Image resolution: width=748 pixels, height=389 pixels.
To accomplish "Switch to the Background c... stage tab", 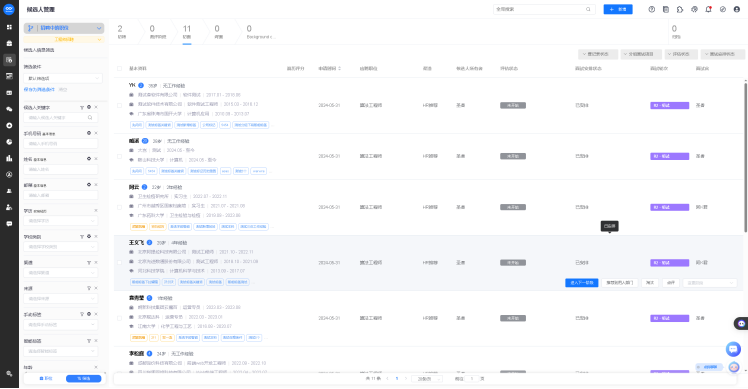I will [260, 32].
